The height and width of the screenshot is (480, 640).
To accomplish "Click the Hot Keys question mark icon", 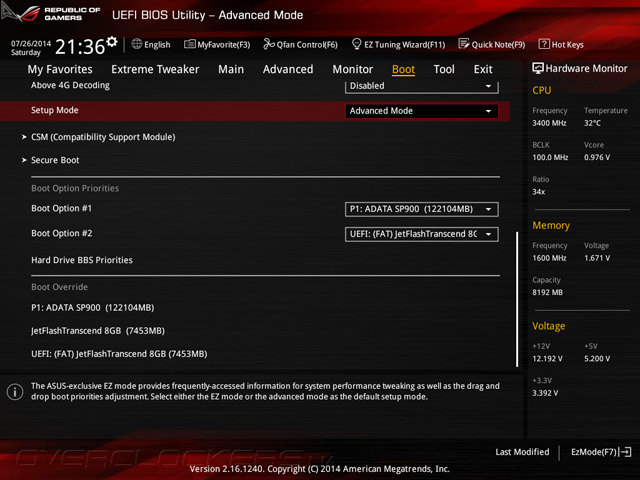I will (544, 44).
